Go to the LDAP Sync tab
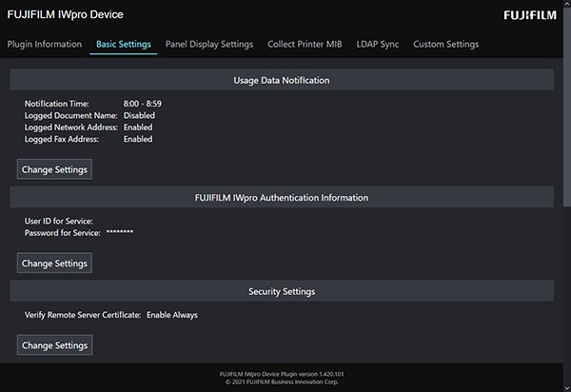 [378, 44]
